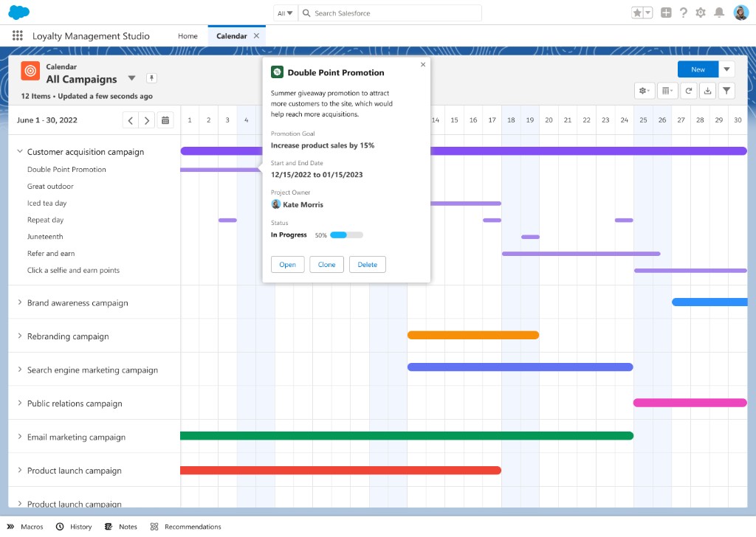
Task: Open the display-as table icon
Action: [x=667, y=91]
